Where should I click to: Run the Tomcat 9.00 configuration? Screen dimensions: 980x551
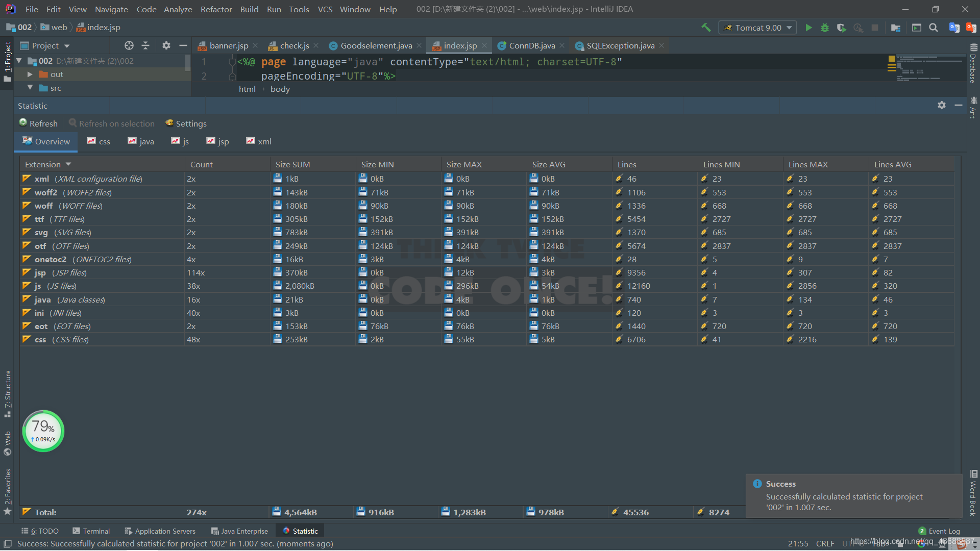pos(808,28)
